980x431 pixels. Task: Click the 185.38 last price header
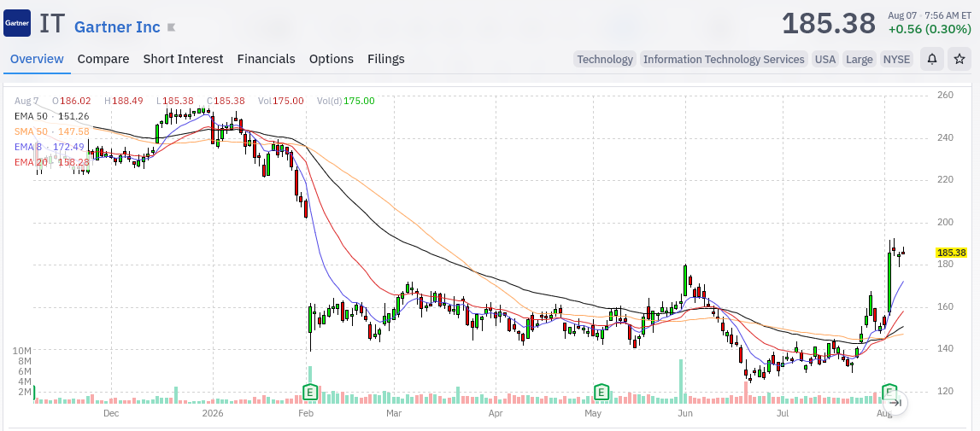pyautogui.click(x=829, y=24)
